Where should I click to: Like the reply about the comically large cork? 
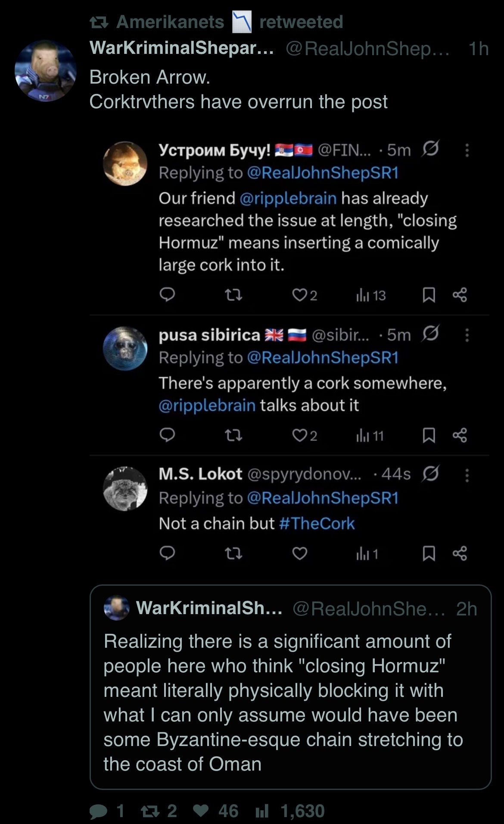click(299, 295)
